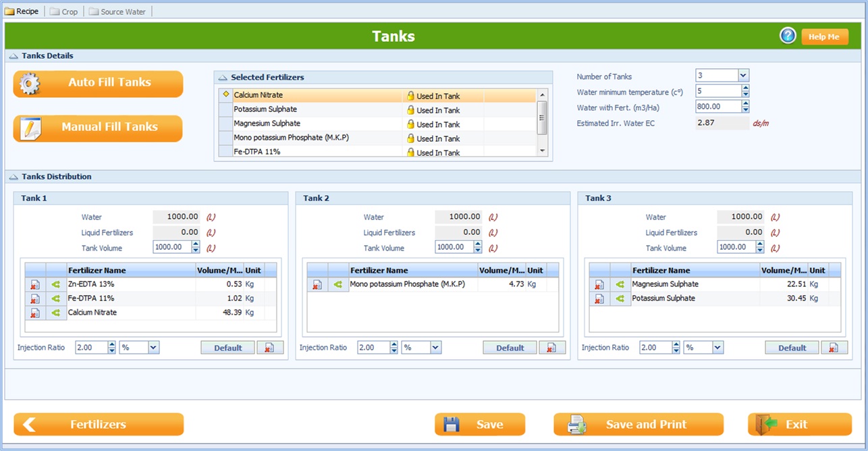Open Tank 3 injection ratio unit dropdown
This screenshot has height=451, width=868.
point(717,348)
